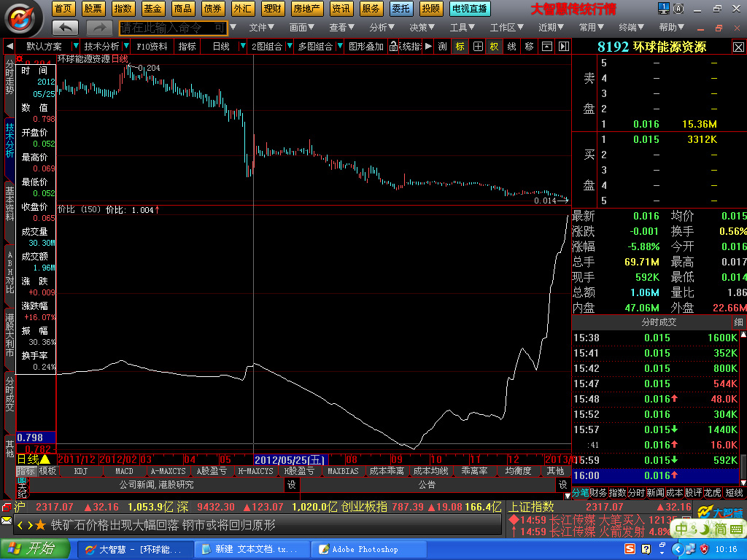Select the 线 drawing-line toolbar icon

point(511,46)
